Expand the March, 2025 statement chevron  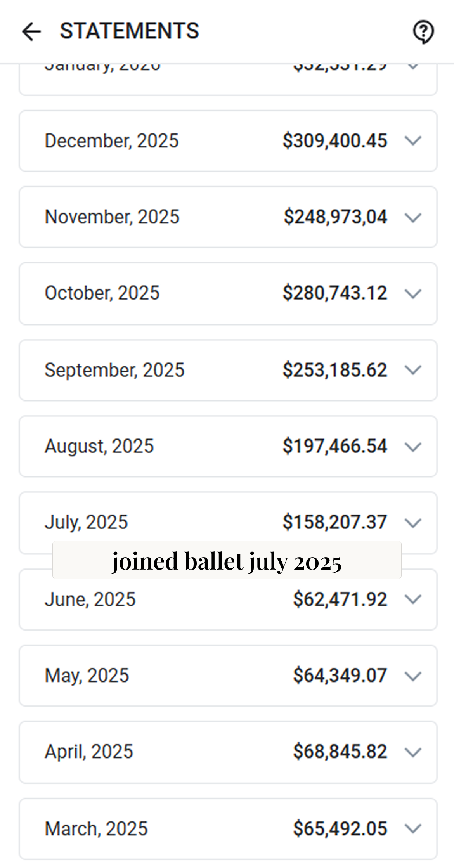(413, 829)
